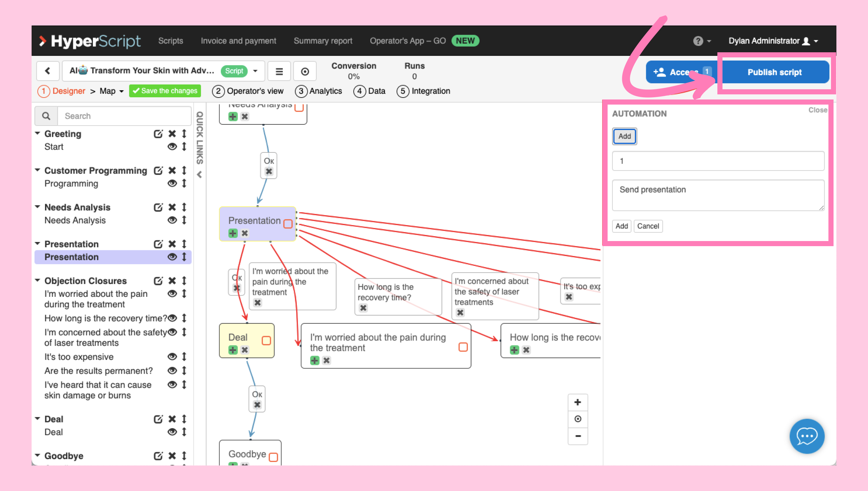Open the hamburger list menu icon

[279, 71]
